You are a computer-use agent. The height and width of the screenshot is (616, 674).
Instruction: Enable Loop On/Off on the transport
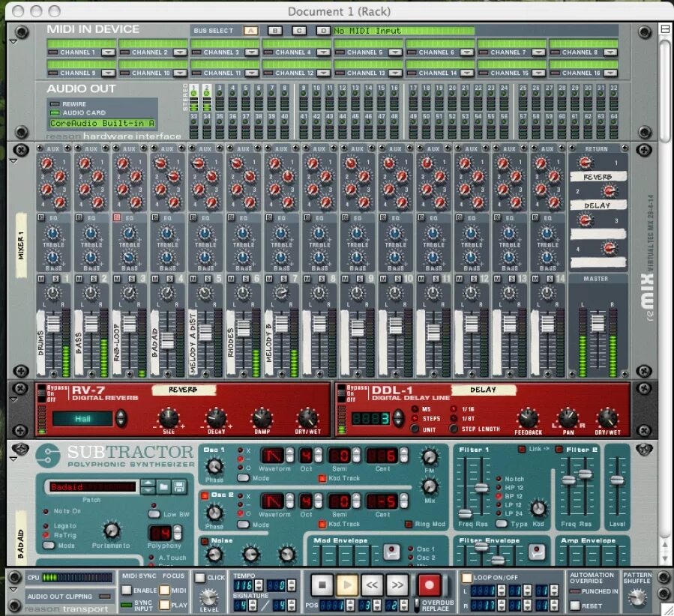pos(467,577)
